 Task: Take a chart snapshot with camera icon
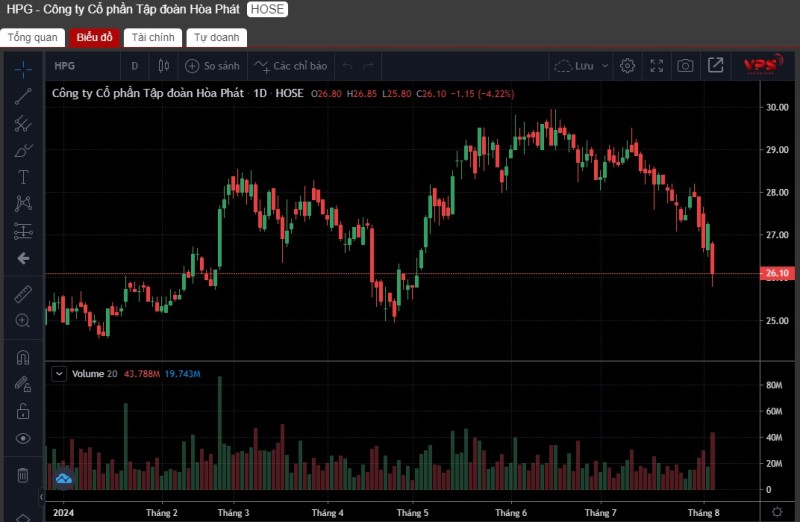(685, 66)
